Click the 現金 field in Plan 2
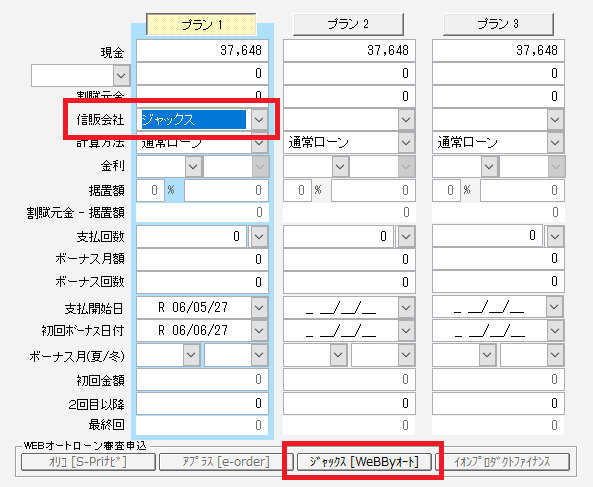Viewport: 593px width, 487px height. (349, 50)
